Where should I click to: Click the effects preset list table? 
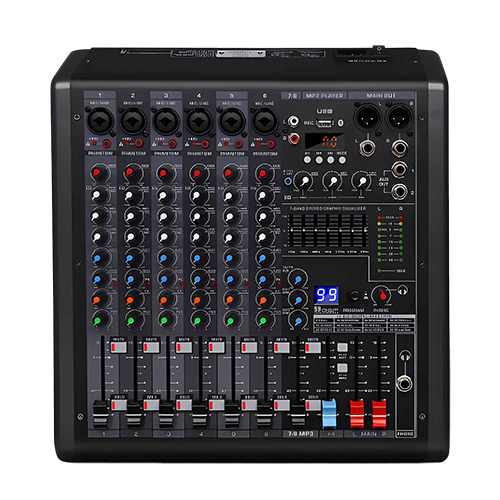(364, 323)
